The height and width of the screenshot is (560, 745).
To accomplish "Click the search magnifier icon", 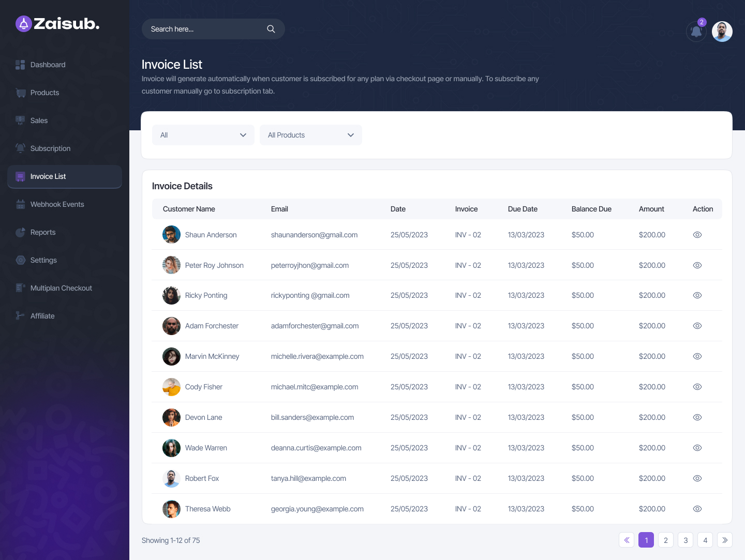I will 271,29.
